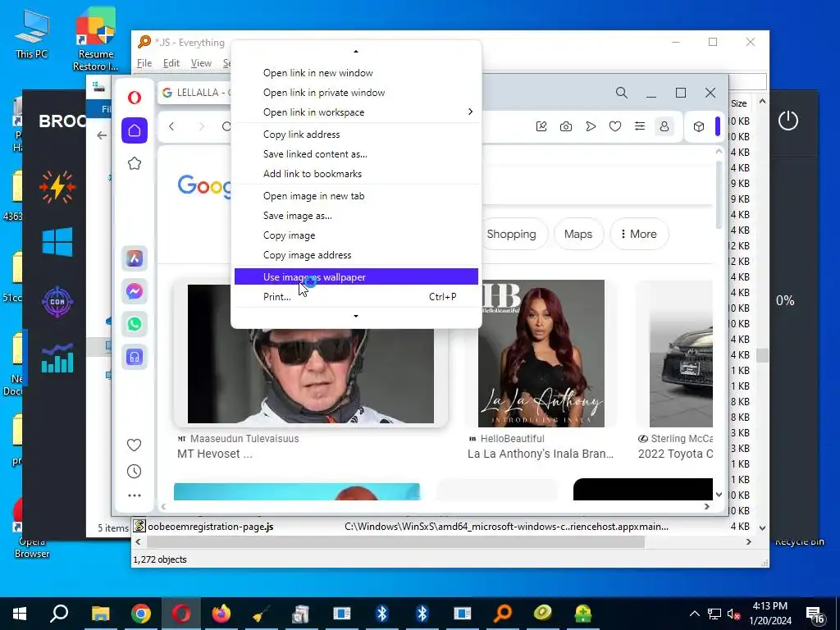The width and height of the screenshot is (840, 630).
Task: Choose 'Save image as...' menu entry
Action: pos(356,216)
